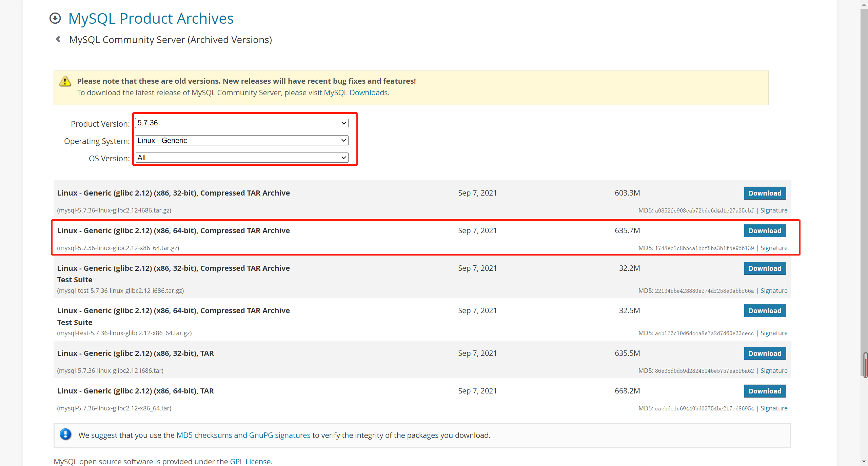The width and height of the screenshot is (868, 466).
Task: Download mysql-5.7.36-linux-glibc2.12-i686.tar
Action: [765, 353]
